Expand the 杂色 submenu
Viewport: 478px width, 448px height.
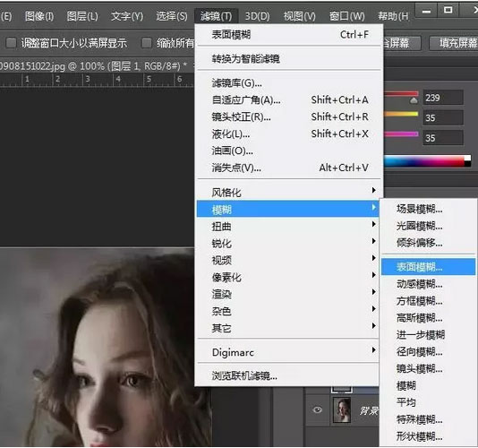coord(287,311)
